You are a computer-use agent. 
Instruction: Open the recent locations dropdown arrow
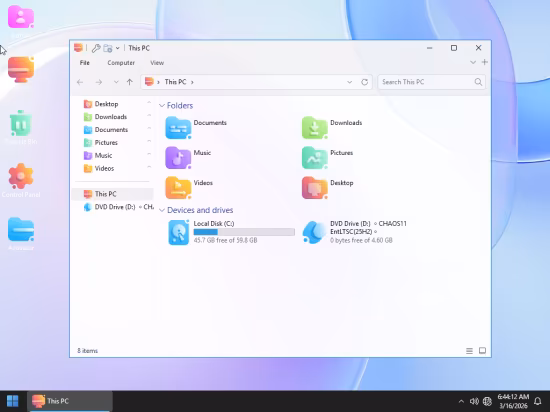(x=116, y=82)
